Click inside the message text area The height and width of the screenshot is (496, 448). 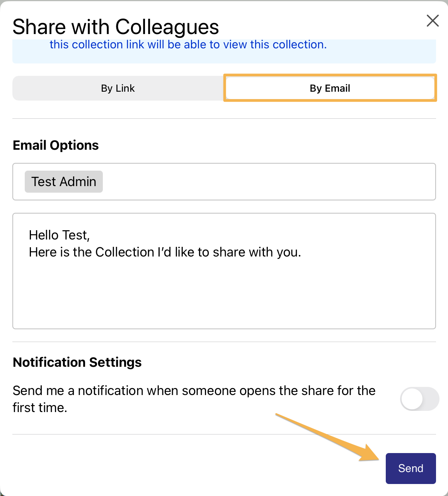pos(224,271)
